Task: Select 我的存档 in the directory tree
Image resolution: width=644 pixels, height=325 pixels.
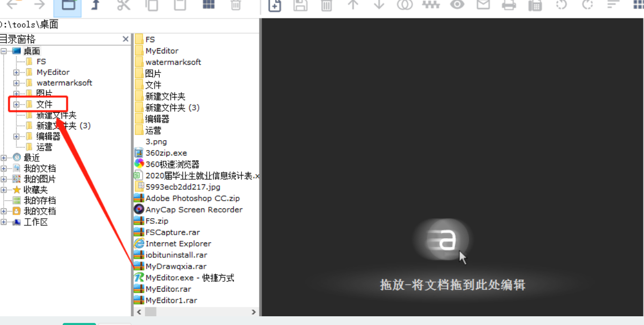Action: click(40, 201)
